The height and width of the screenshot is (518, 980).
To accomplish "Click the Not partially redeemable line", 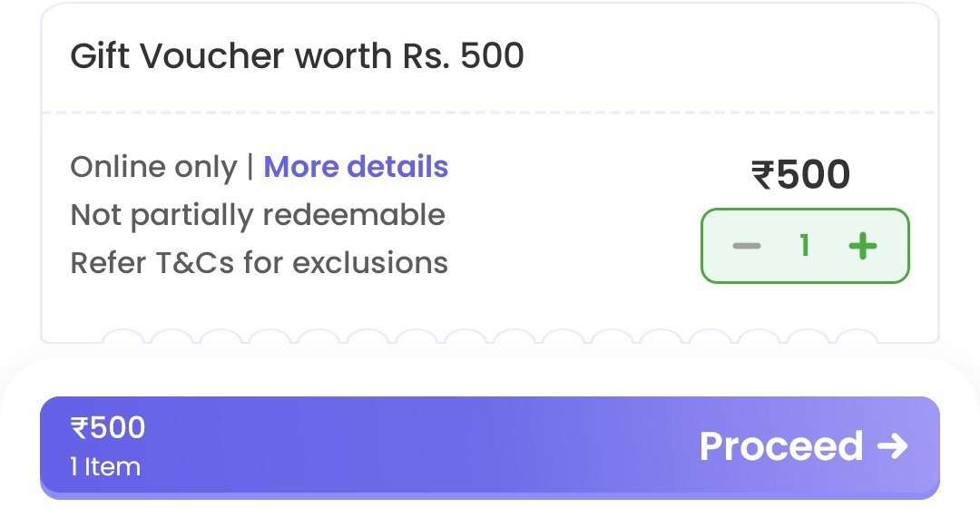I will pyautogui.click(x=258, y=215).
